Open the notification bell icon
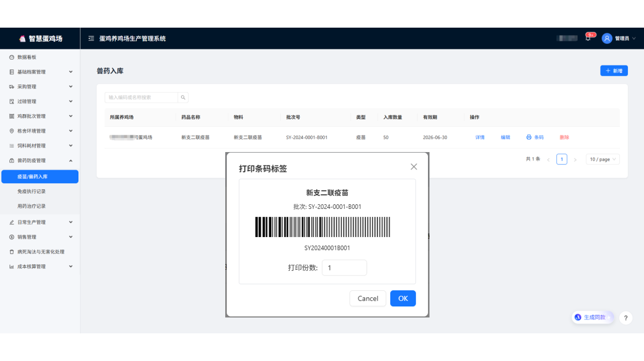 pos(588,38)
